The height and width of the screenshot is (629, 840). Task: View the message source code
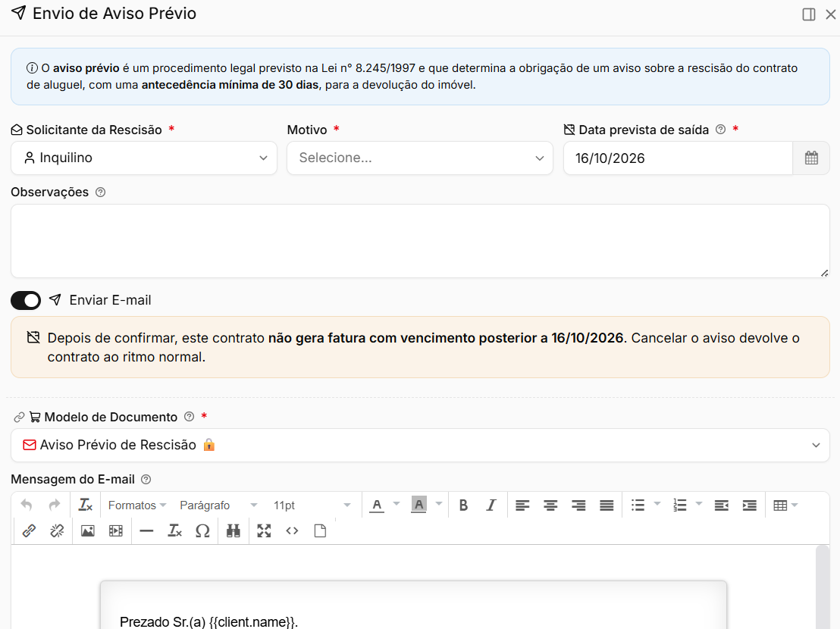point(292,531)
